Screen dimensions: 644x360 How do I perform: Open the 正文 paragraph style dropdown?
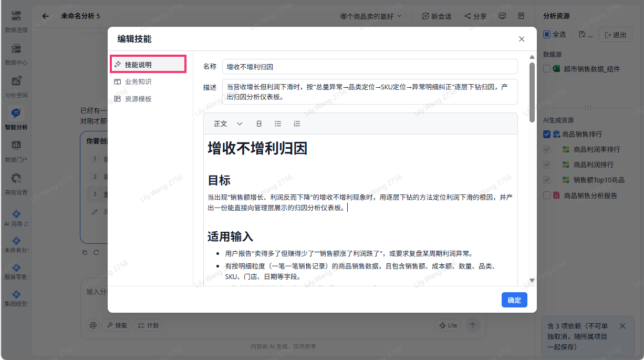click(x=228, y=124)
